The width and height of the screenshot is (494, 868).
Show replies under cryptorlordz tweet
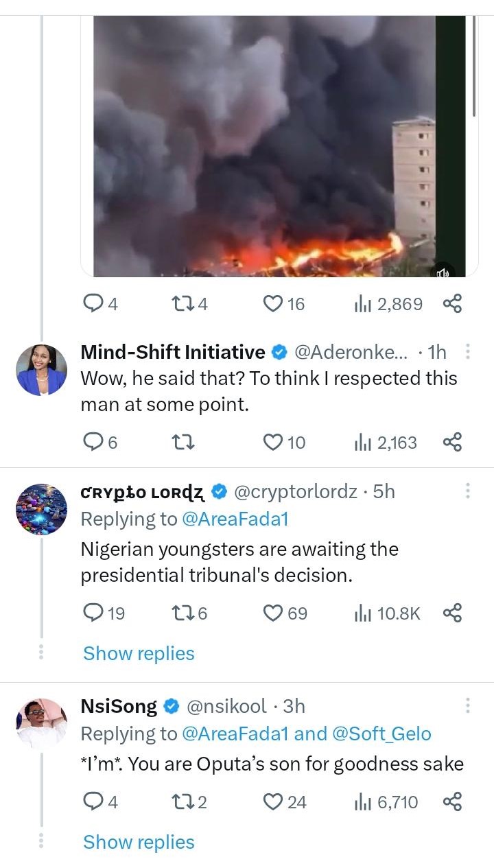coord(139,653)
